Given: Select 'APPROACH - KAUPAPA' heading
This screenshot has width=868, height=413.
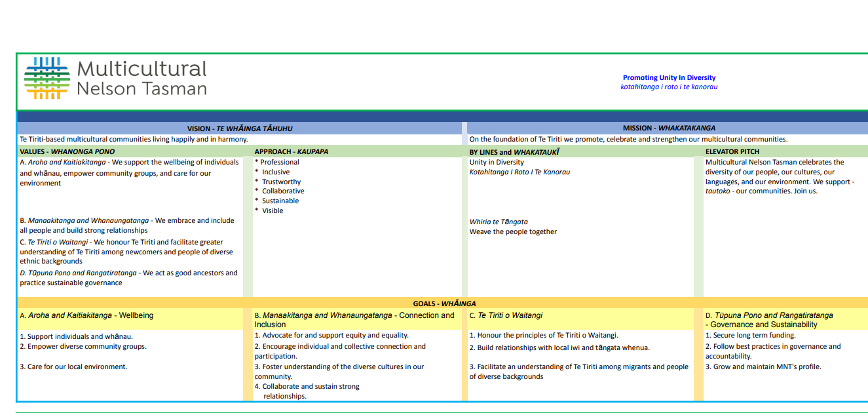Looking at the screenshot, I should click(292, 151).
